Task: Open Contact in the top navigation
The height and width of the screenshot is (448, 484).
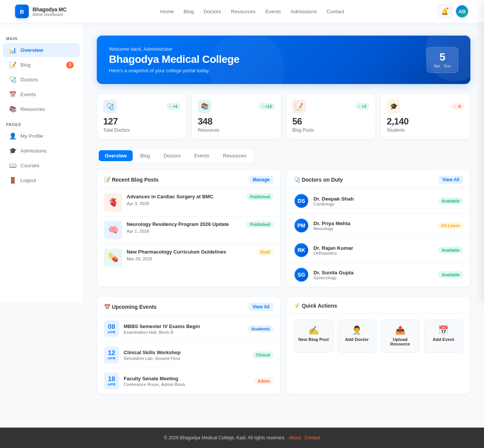Action: (335, 11)
